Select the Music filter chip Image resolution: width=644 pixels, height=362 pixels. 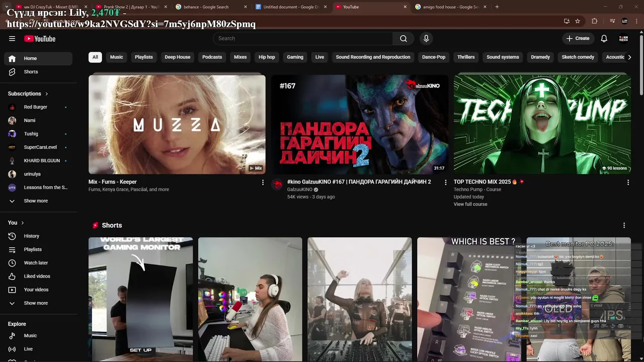117,57
